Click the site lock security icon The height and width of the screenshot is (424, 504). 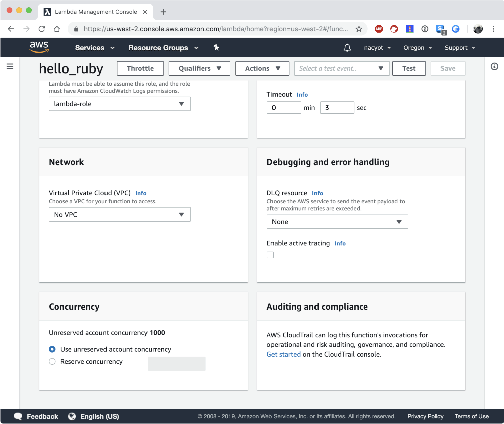click(x=76, y=29)
